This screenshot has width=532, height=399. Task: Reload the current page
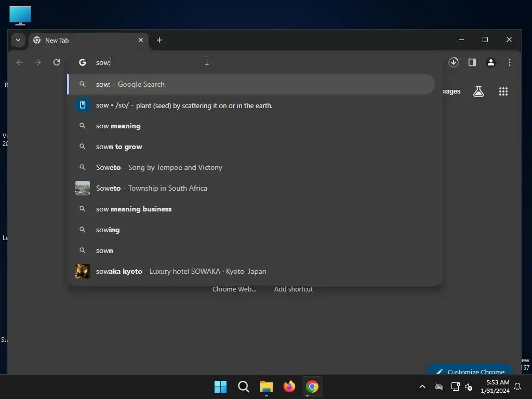point(57,62)
